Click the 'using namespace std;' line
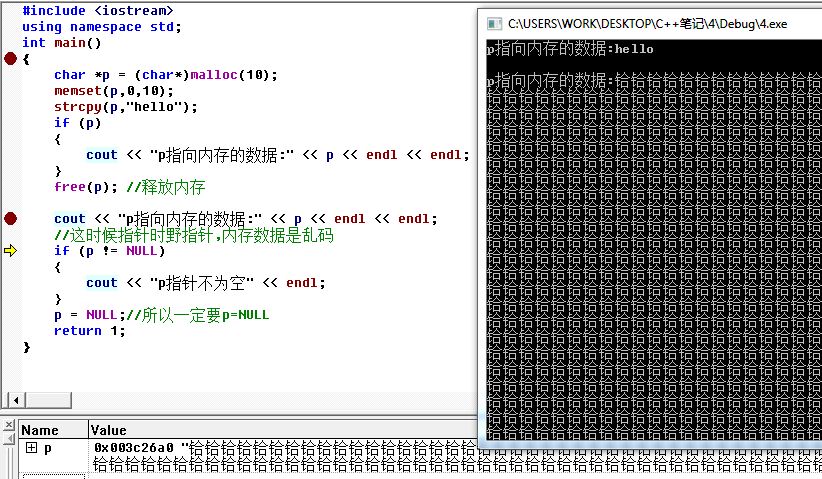Image resolution: width=822 pixels, height=479 pixels. point(102,27)
